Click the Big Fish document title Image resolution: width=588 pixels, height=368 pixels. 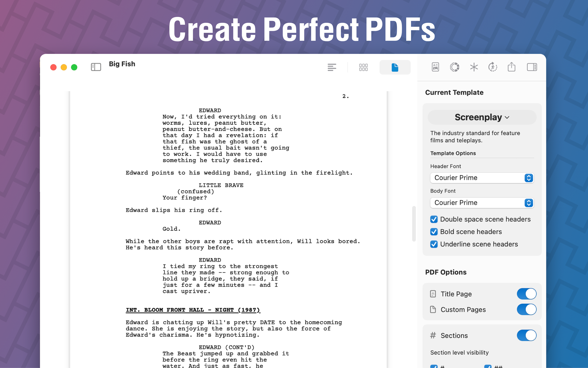click(x=122, y=64)
